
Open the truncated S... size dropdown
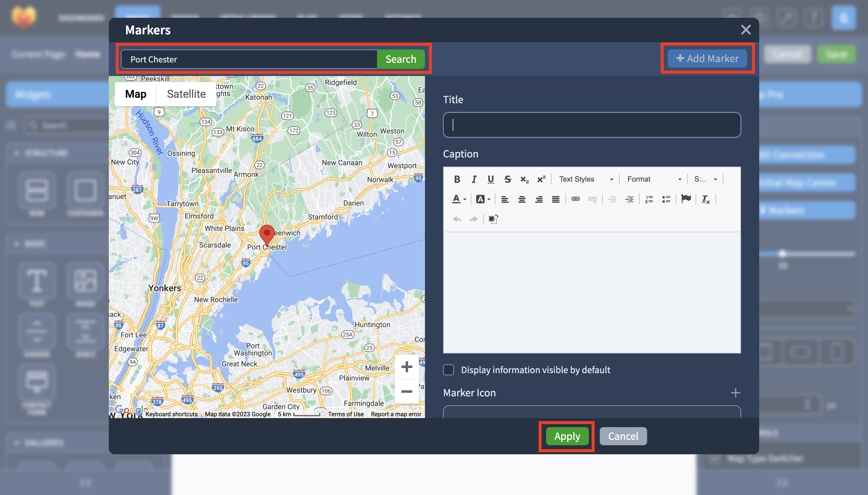pyautogui.click(x=705, y=179)
